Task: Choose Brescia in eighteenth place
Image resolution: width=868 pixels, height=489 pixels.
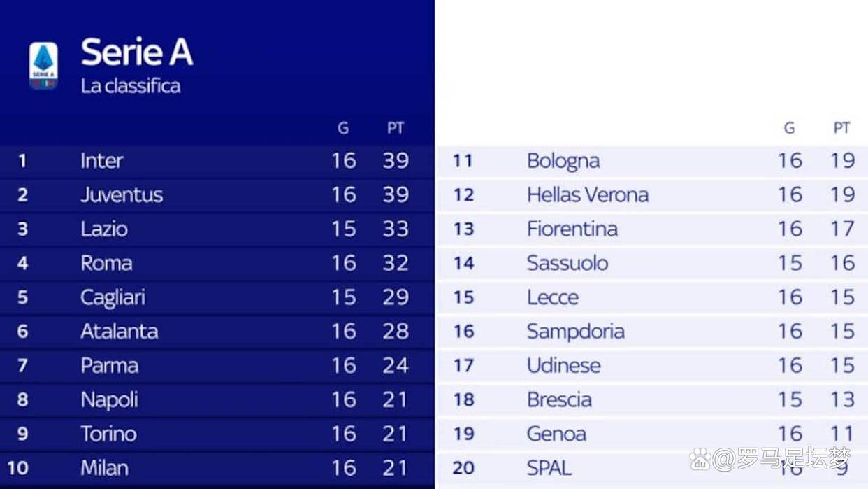Action: pyautogui.click(x=559, y=400)
